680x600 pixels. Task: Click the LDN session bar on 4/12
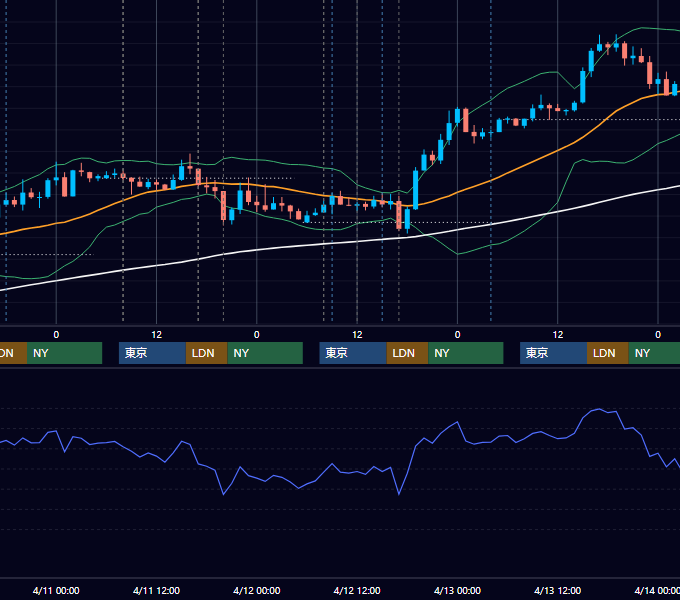pos(407,353)
